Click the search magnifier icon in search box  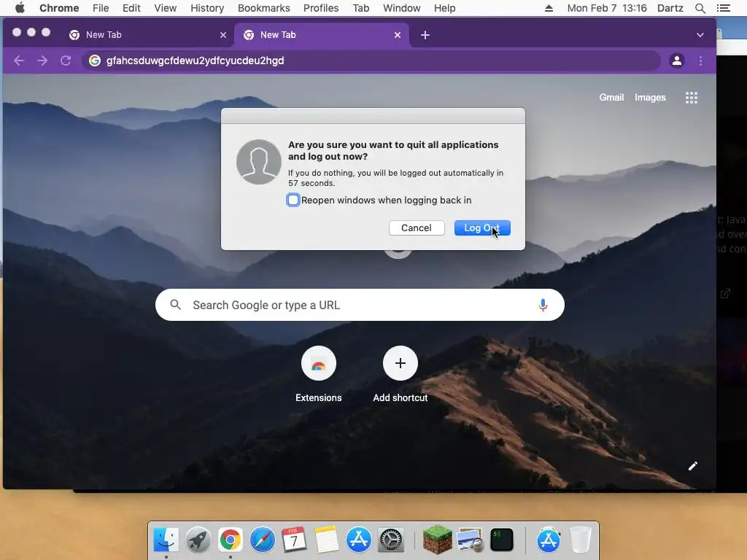coord(175,305)
